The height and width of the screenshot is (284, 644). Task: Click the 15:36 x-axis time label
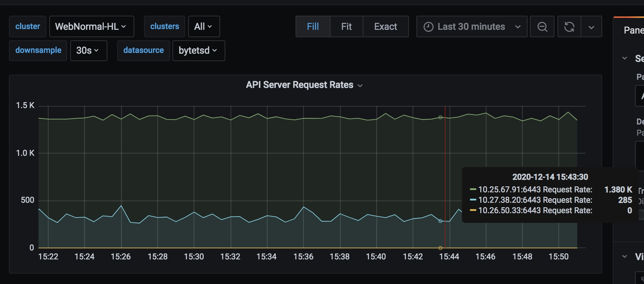point(303,256)
